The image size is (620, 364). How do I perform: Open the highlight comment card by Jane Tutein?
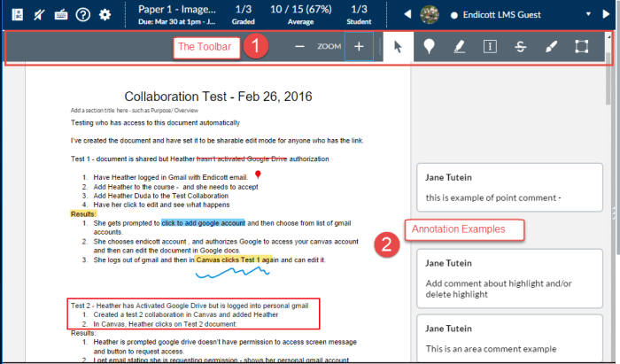coord(509,278)
